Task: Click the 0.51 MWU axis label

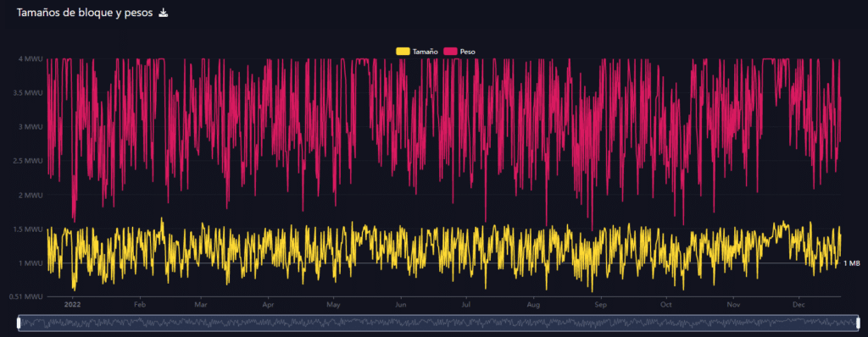Action: point(26,297)
